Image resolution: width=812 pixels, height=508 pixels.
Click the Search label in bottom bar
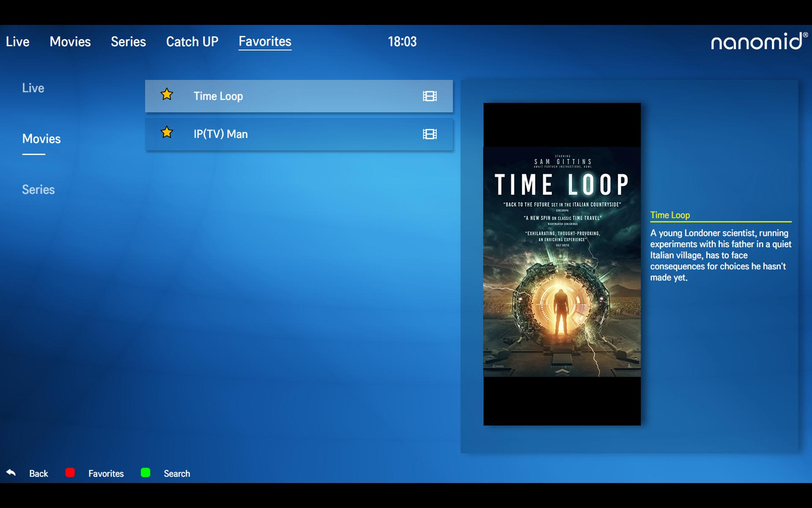click(177, 473)
